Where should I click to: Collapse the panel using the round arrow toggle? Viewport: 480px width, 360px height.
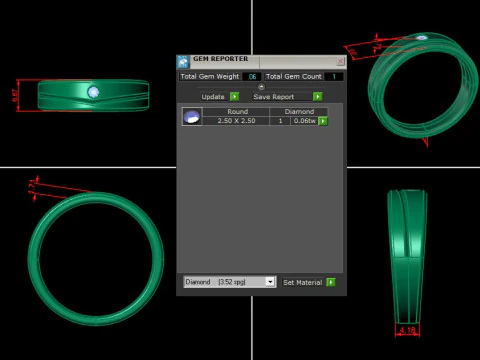(x=262, y=87)
